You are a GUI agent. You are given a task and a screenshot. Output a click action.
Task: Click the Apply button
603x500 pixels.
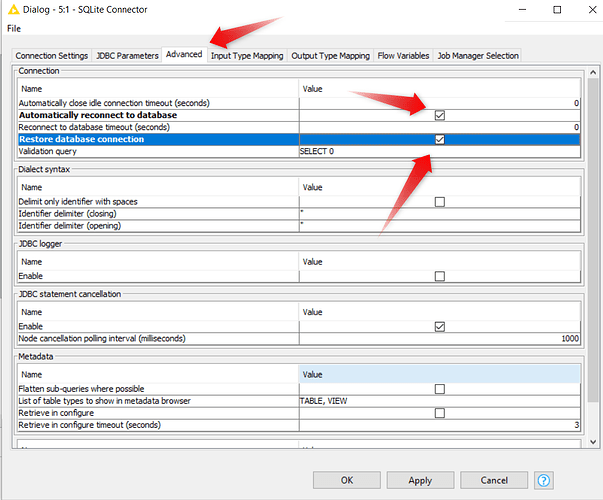point(420,480)
